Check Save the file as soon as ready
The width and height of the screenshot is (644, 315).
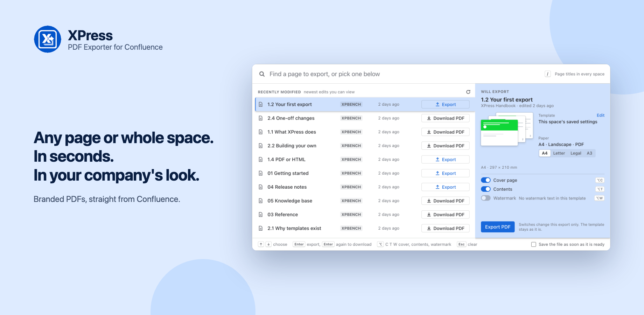click(x=534, y=245)
